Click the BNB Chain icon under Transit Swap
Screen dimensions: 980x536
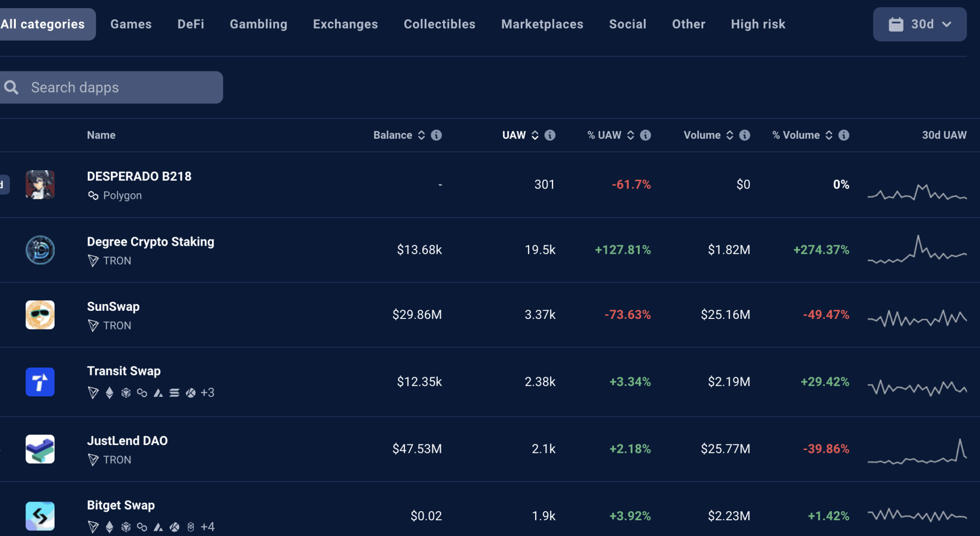(x=125, y=393)
